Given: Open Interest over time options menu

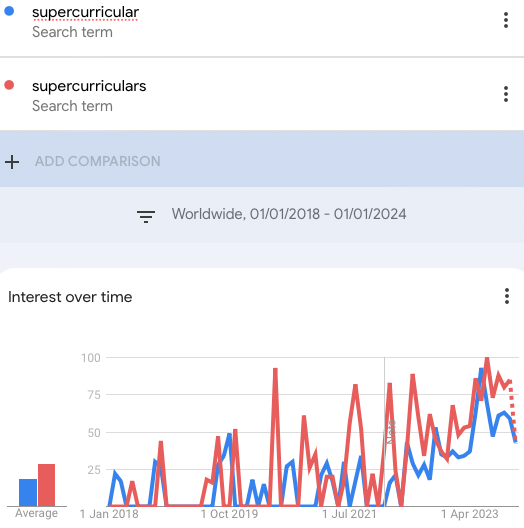Looking at the screenshot, I should (x=506, y=296).
